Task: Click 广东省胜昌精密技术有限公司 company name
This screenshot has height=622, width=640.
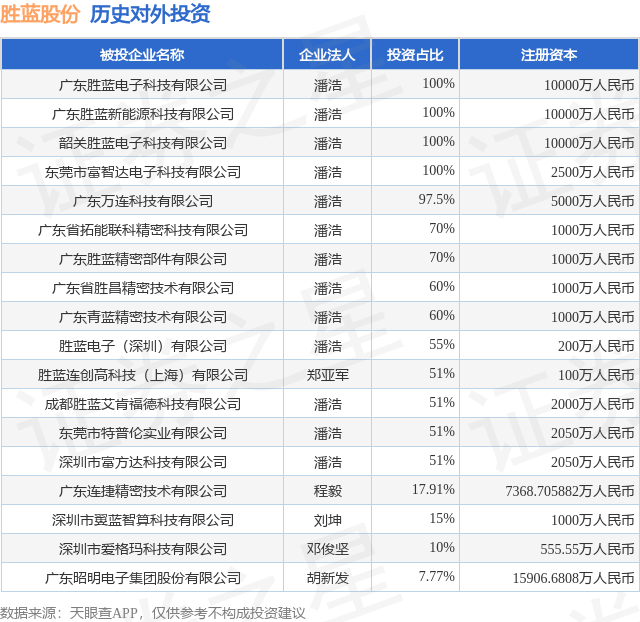Action: (x=142, y=288)
